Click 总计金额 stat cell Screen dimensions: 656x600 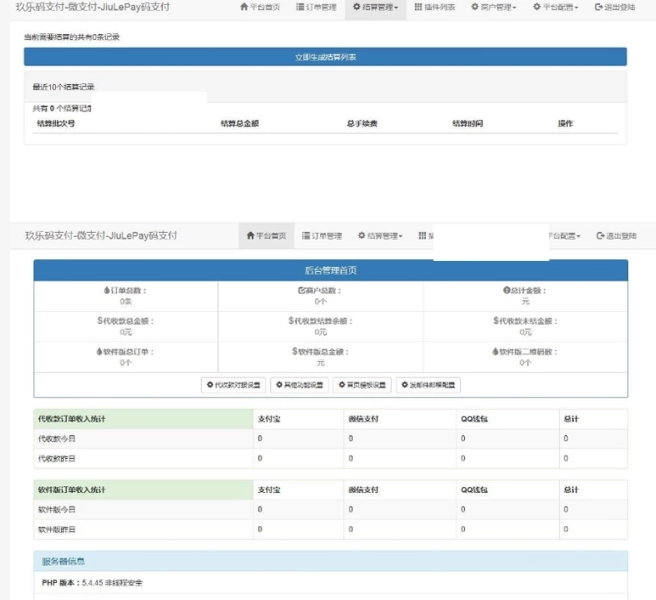(525, 296)
